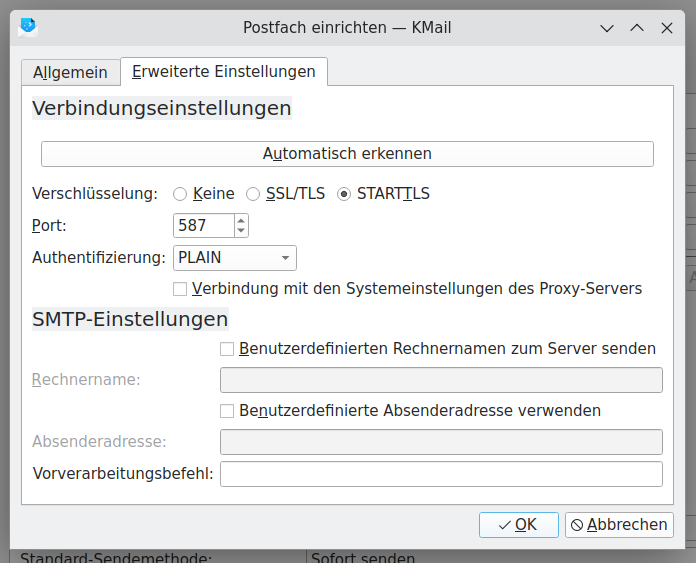Select Keine encryption option
Screen dimensions: 696x563
coord(180,194)
